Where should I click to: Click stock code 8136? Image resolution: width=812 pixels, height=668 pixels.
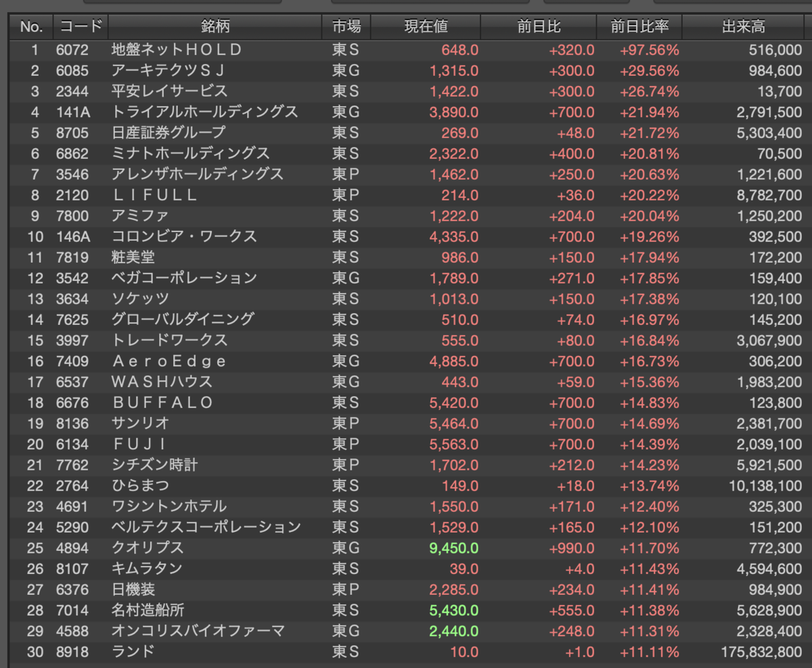tap(72, 424)
